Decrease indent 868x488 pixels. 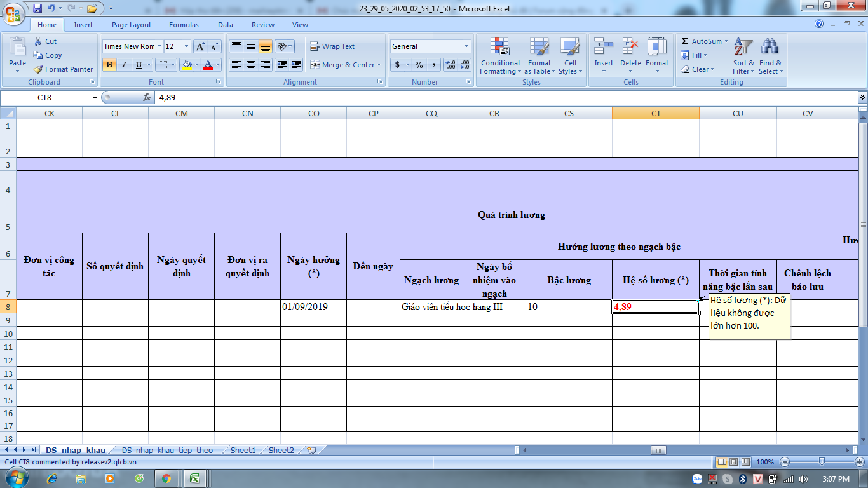click(x=282, y=65)
